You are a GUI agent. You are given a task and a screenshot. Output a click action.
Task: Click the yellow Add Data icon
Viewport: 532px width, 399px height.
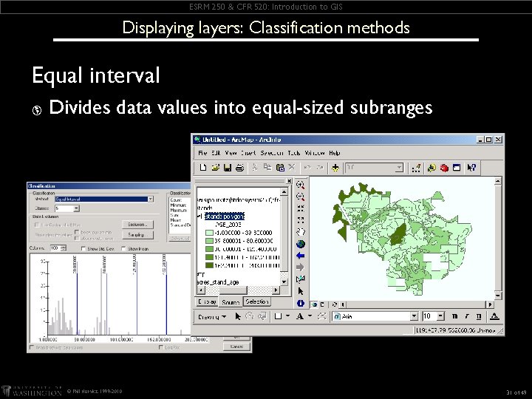335,168
